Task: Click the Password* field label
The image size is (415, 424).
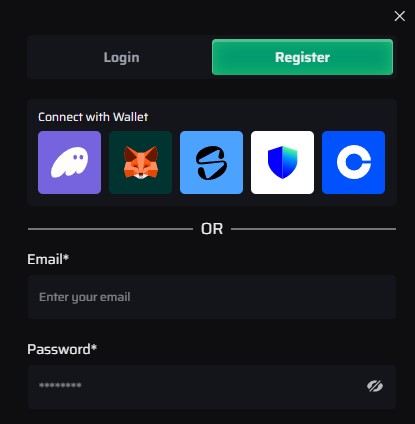Action: click(x=62, y=349)
